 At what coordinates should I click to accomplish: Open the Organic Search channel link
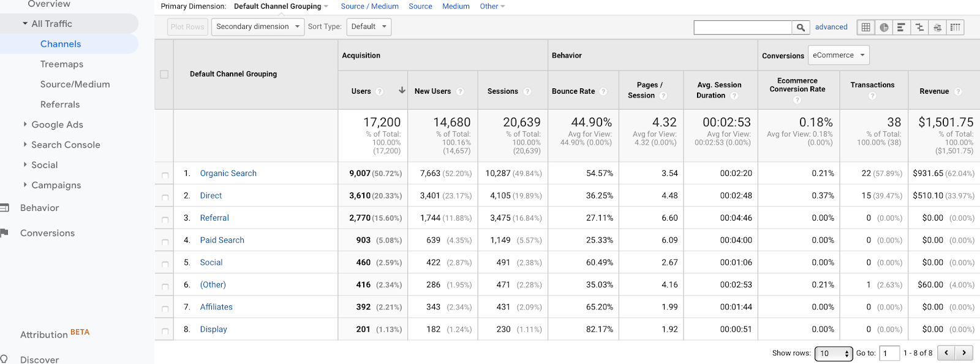pyautogui.click(x=228, y=173)
